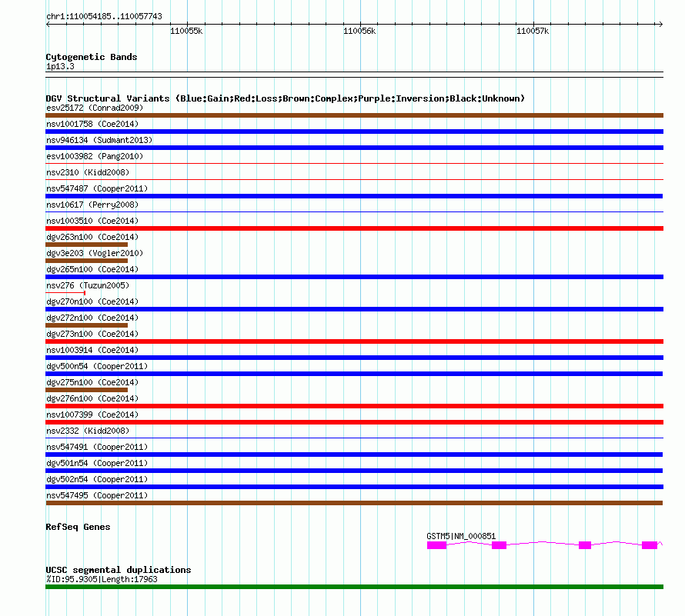Select variant nsv276 (Tuzun2005) label
The height and width of the screenshot is (616, 685).
click(88, 285)
